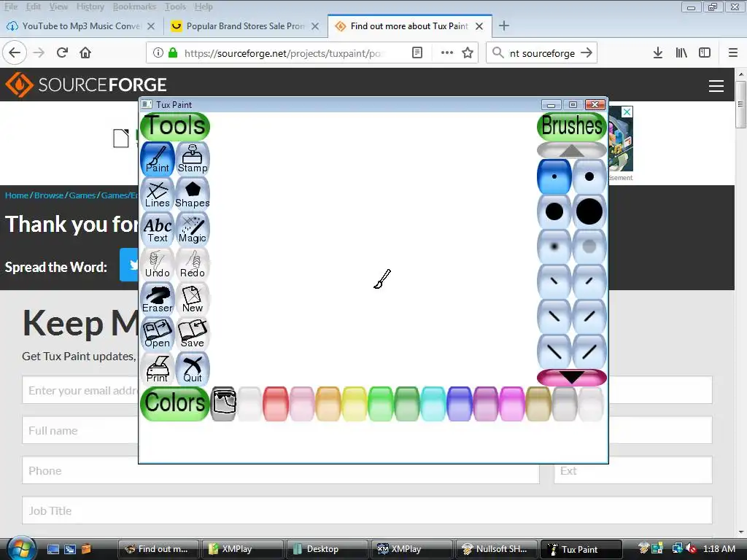747x560 pixels.
Task: Open the SourceForge site hamburger menu
Action: tap(716, 86)
